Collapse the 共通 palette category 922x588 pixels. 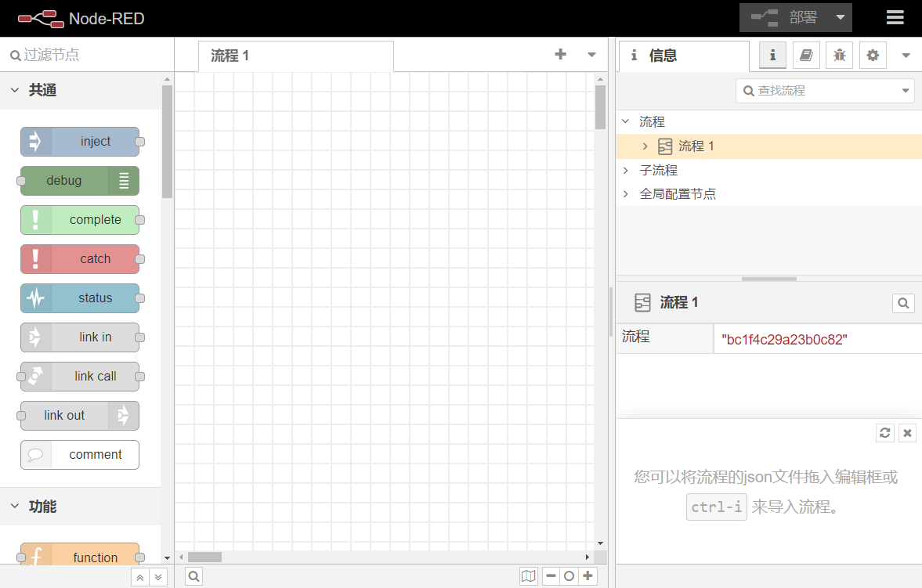[x=80, y=90]
